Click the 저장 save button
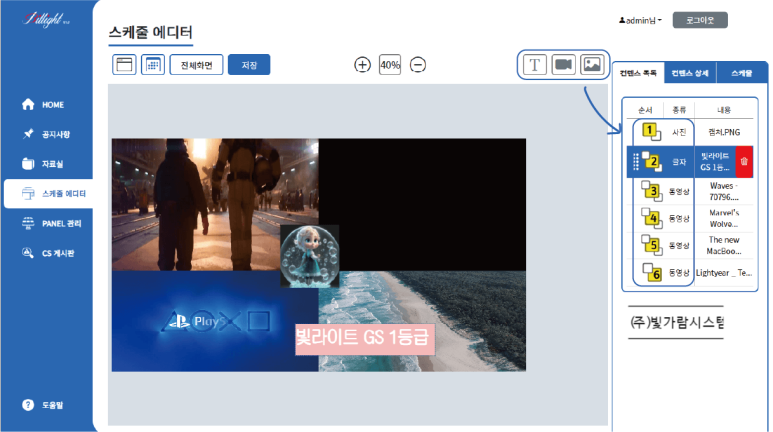The width and height of the screenshot is (773, 432). 249,65
